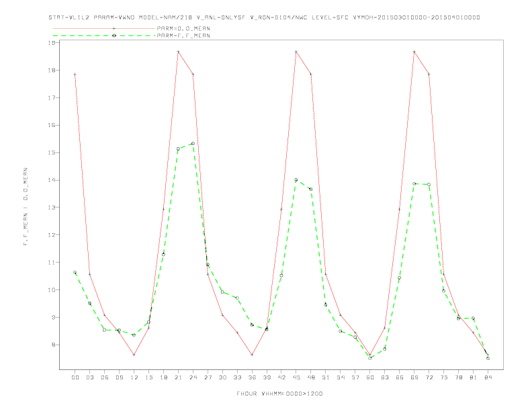This screenshot has height=411, width=532.
Task: Click the x-axis tick label 21
Action: pos(178,377)
